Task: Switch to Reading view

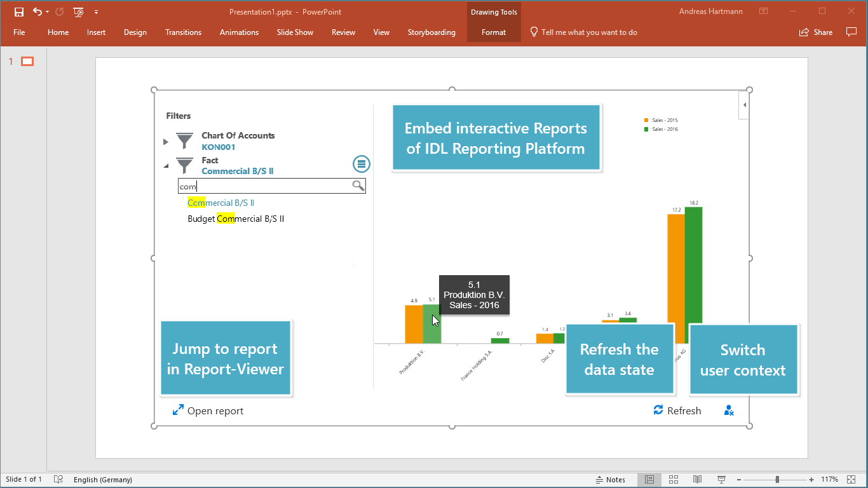Action: pyautogui.click(x=697, y=480)
